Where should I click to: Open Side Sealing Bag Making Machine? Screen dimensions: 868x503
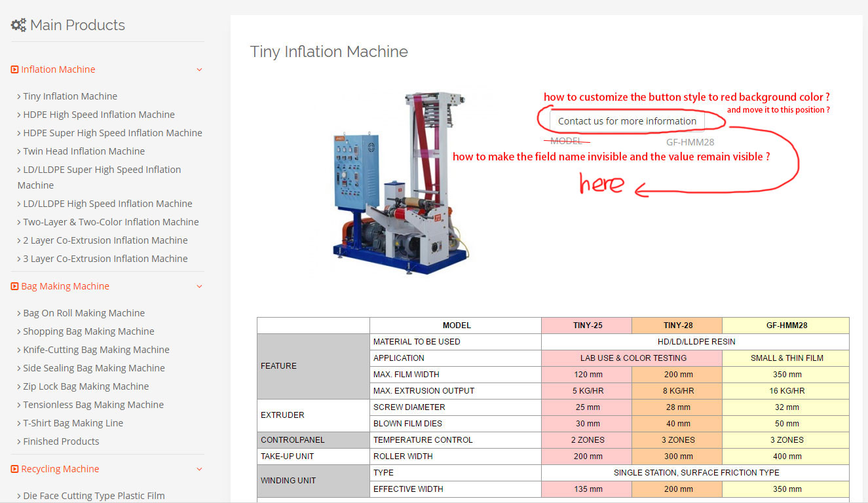[x=94, y=368]
